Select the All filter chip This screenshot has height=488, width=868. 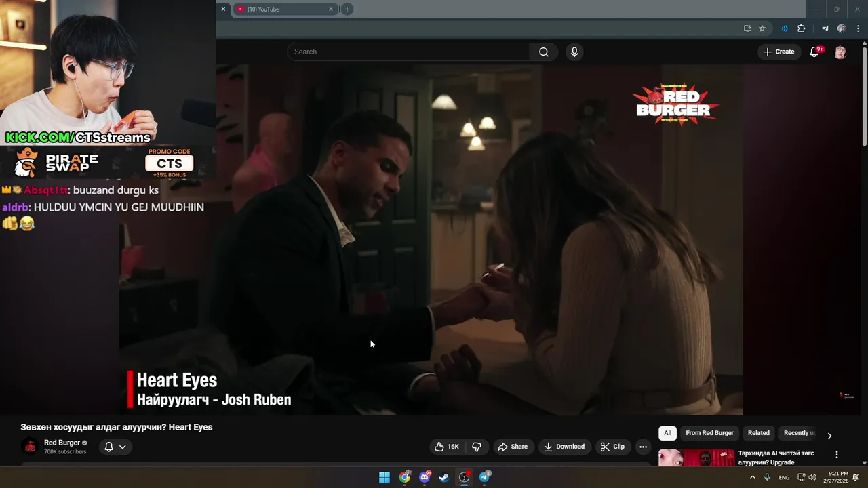(x=667, y=433)
